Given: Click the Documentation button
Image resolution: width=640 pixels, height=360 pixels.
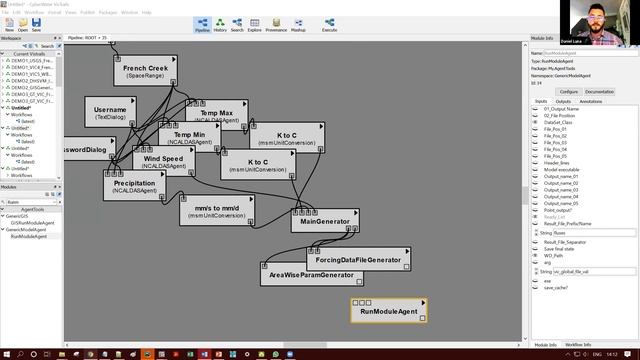Looking at the screenshot, I should click(599, 92).
